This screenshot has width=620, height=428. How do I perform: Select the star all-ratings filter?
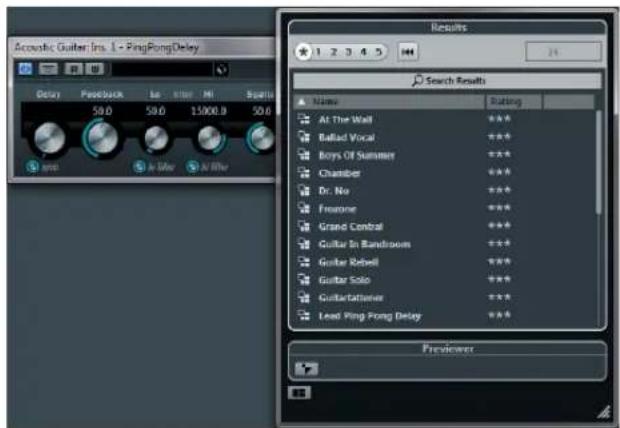pyautogui.click(x=303, y=52)
